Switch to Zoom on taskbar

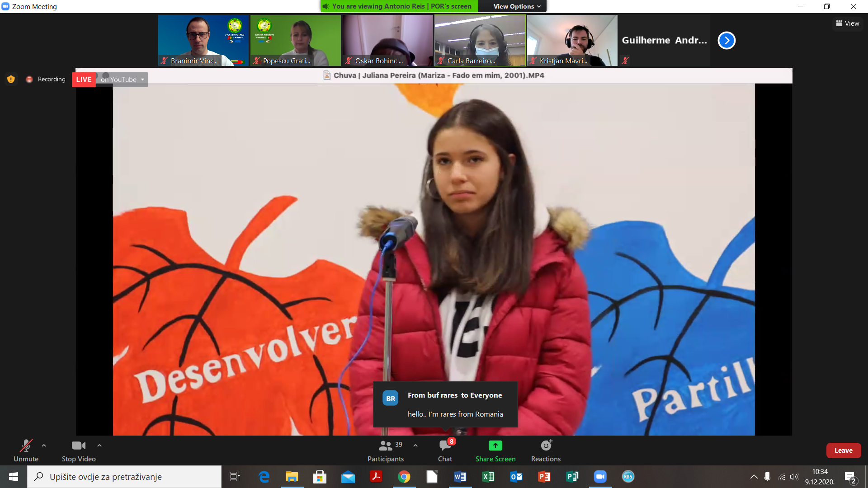pos(600,477)
